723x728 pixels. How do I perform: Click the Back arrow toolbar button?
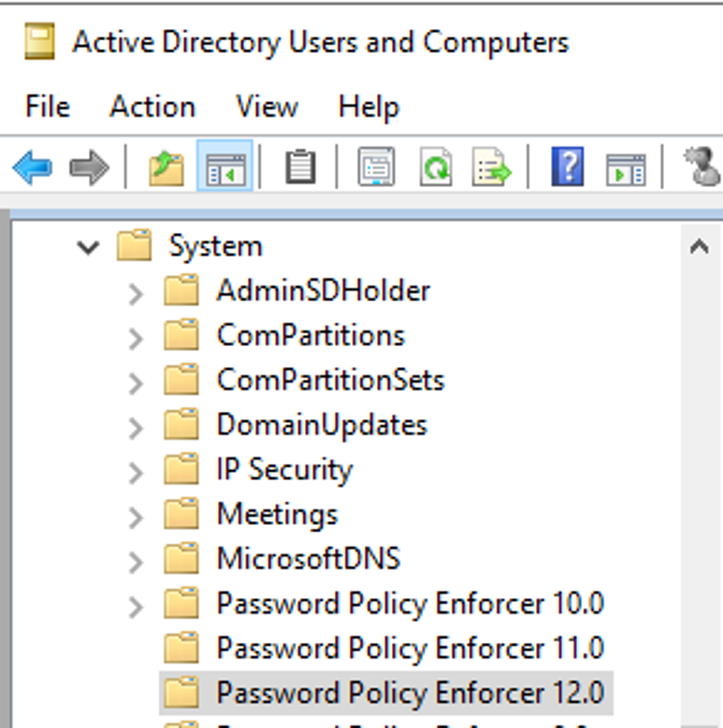pos(33,167)
